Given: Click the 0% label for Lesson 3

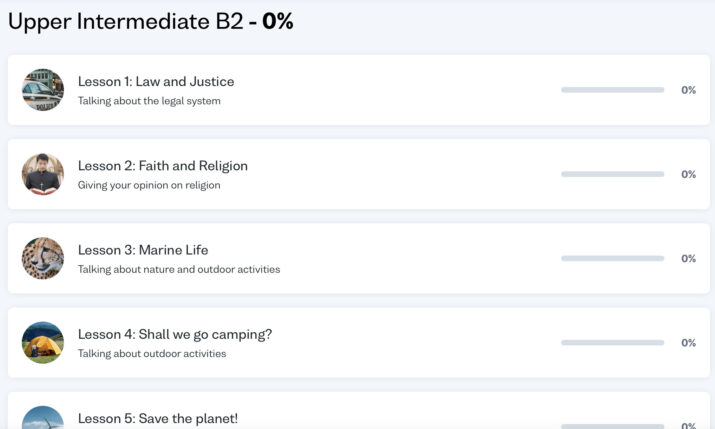Looking at the screenshot, I should [x=689, y=258].
